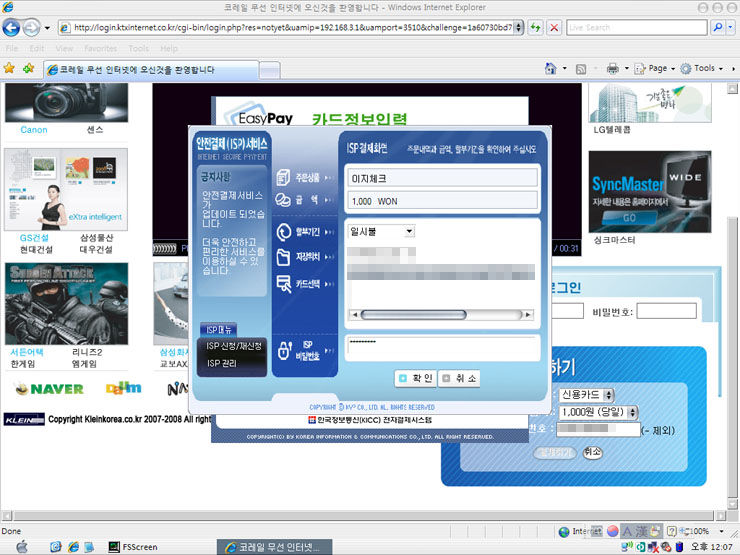Click the NAVER logo link

click(50, 389)
